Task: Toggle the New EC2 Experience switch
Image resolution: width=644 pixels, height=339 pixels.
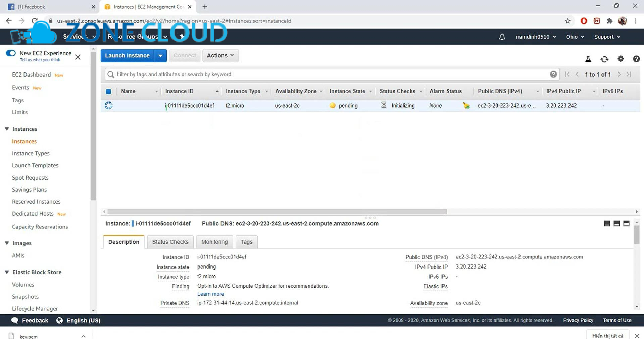Action: (11, 53)
